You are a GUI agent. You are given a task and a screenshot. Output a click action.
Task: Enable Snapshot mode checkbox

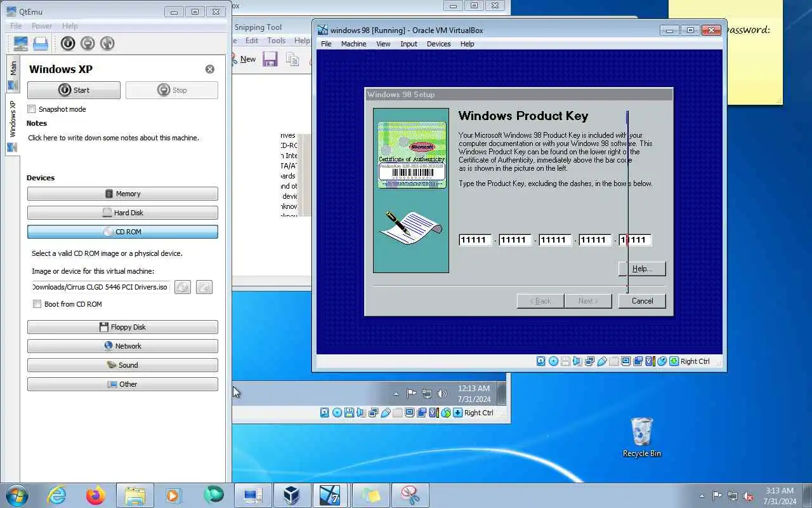(32, 109)
